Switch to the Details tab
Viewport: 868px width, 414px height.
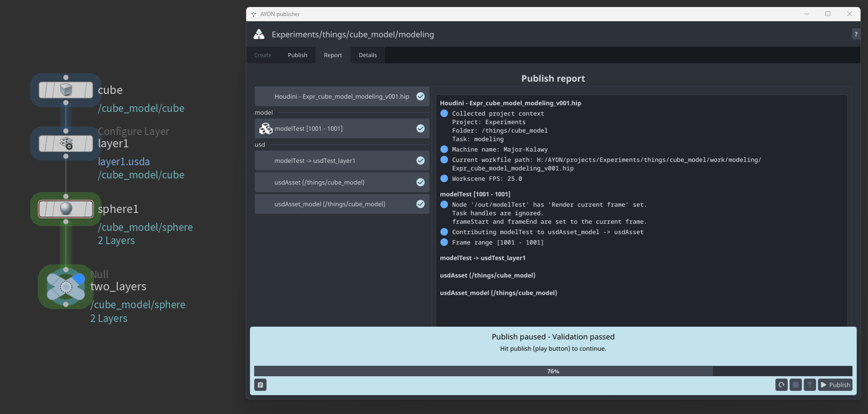(x=368, y=55)
